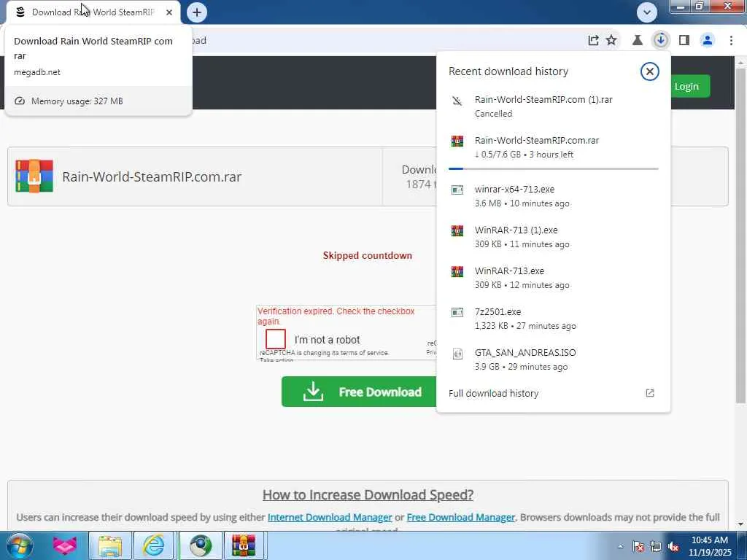
Task: Click How to Increase Download Speed heading
Action: [x=368, y=495]
